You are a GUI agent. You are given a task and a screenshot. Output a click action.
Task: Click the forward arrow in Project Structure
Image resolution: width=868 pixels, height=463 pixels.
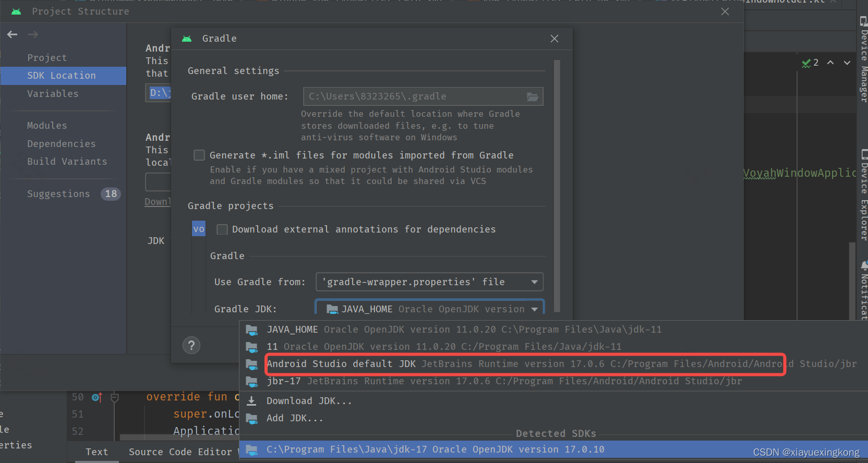coord(33,34)
